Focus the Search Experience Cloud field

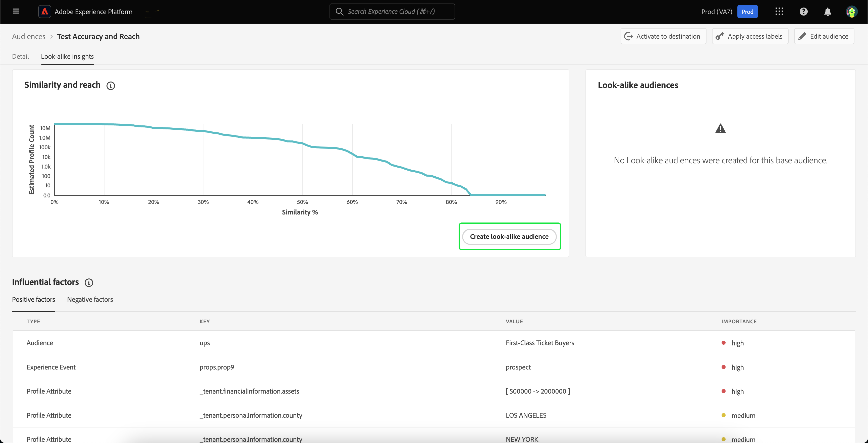[392, 12]
